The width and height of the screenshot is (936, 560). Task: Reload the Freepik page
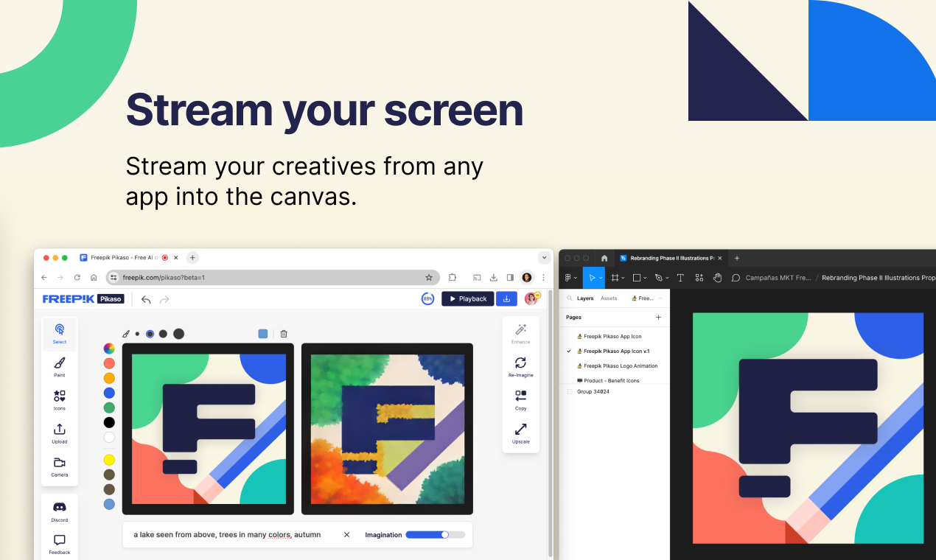77,277
